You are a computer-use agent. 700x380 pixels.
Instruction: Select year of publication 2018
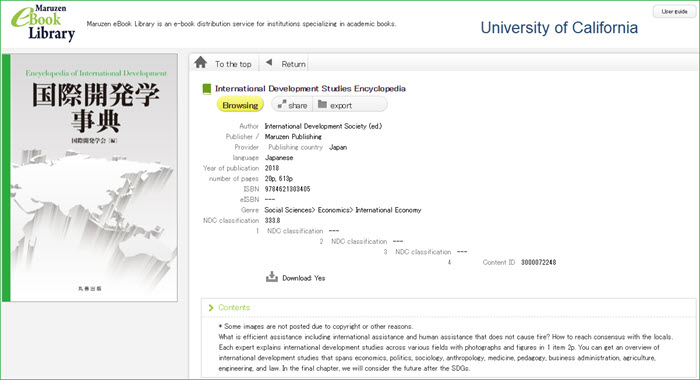coord(272,168)
